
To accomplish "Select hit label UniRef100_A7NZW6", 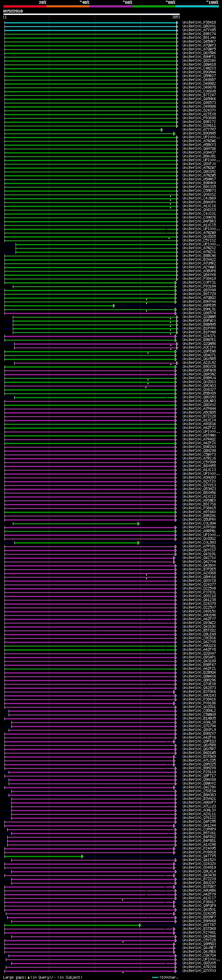I will pos(199,141).
